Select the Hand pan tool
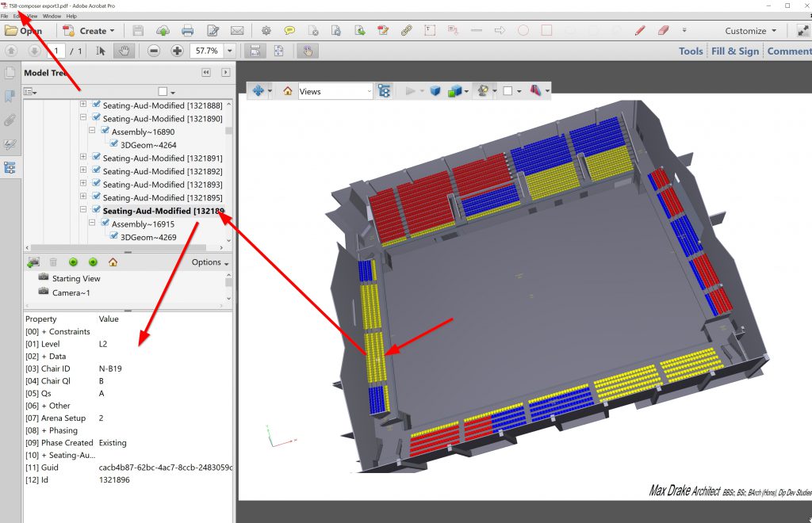 click(x=124, y=51)
